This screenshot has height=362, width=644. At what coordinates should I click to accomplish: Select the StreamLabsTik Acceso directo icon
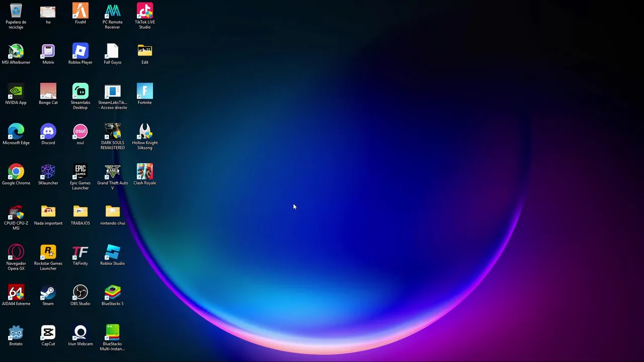pos(113,91)
